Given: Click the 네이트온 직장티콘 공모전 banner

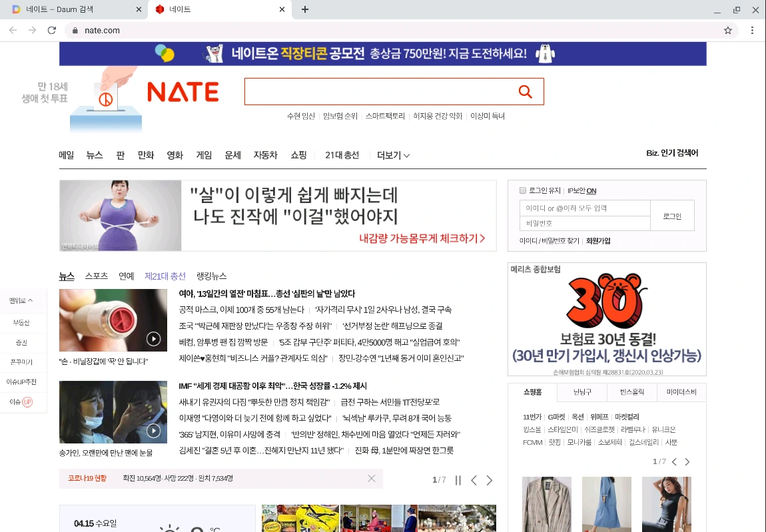Looking at the screenshot, I should click(382, 54).
